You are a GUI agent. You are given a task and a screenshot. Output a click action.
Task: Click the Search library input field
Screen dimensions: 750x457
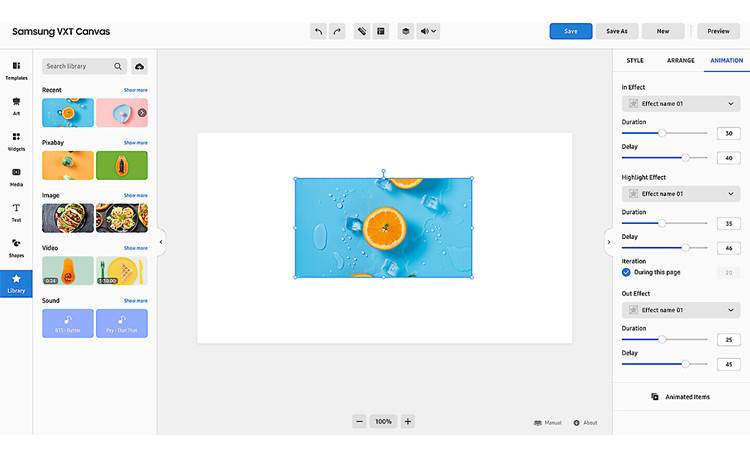(80, 66)
